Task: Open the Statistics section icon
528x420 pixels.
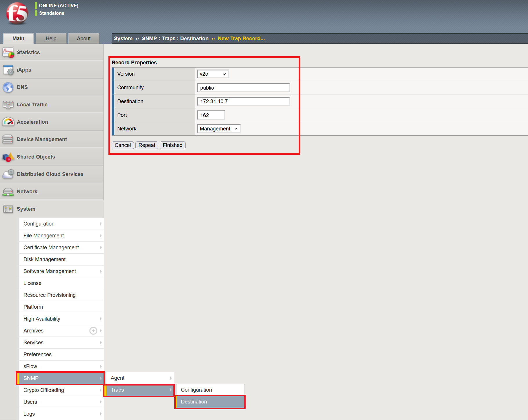Action: [8, 52]
